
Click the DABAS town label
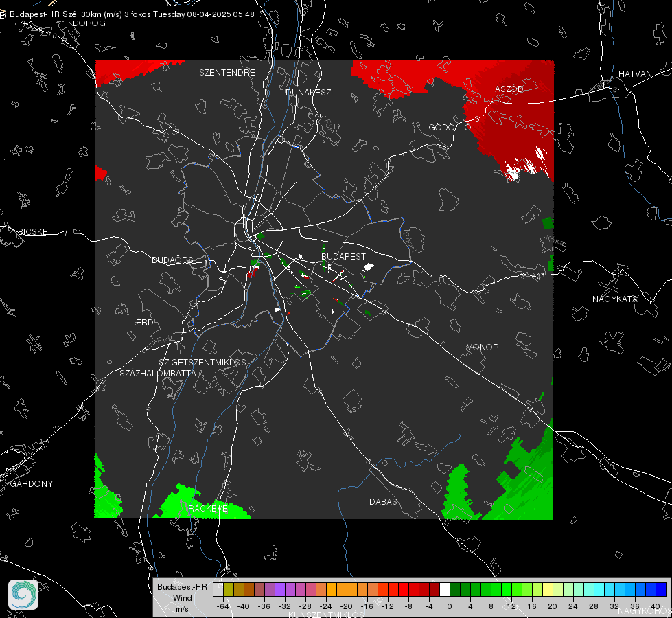click(383, 501)
